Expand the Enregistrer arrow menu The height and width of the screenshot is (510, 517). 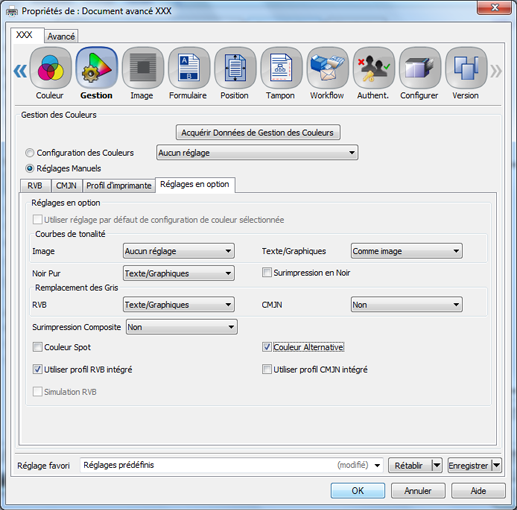point(497,465)
